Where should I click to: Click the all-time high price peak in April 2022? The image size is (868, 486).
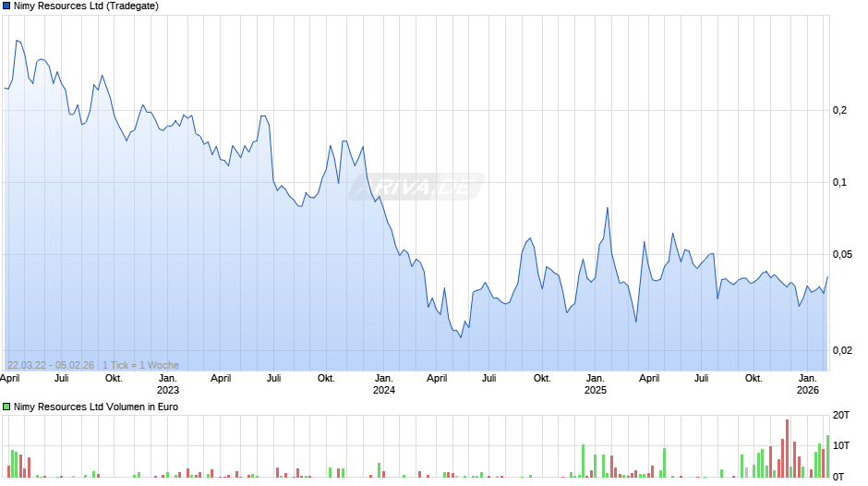(17, 41)
